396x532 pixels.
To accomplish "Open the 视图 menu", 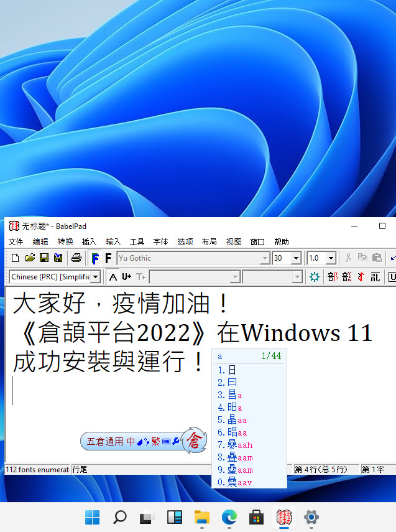I will click(234, 241).
